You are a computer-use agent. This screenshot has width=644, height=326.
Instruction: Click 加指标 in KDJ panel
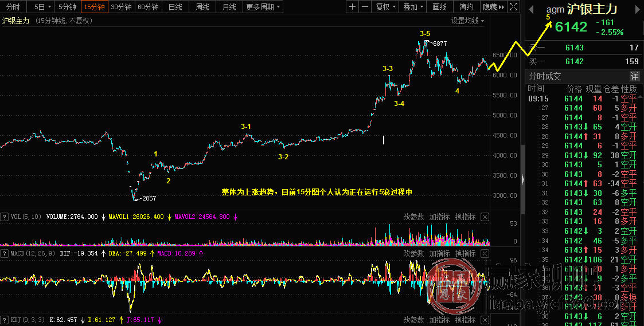click(439, 320)
